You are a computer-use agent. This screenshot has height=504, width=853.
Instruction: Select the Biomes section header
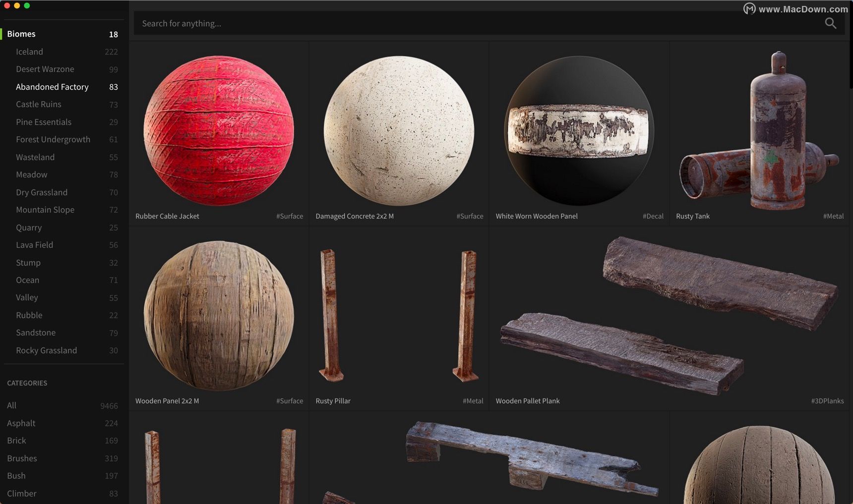tap(62, 34)
